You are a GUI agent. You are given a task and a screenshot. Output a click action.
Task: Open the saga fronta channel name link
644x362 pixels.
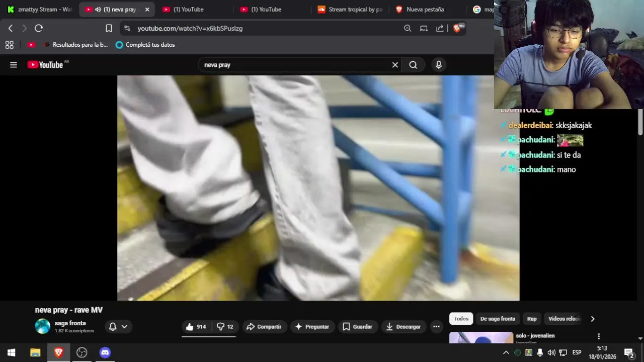[x=70, y=323]
